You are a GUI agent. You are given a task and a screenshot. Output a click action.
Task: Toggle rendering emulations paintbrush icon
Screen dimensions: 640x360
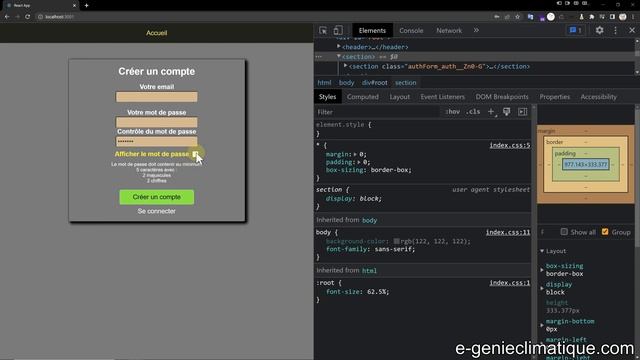click(507, 111)
